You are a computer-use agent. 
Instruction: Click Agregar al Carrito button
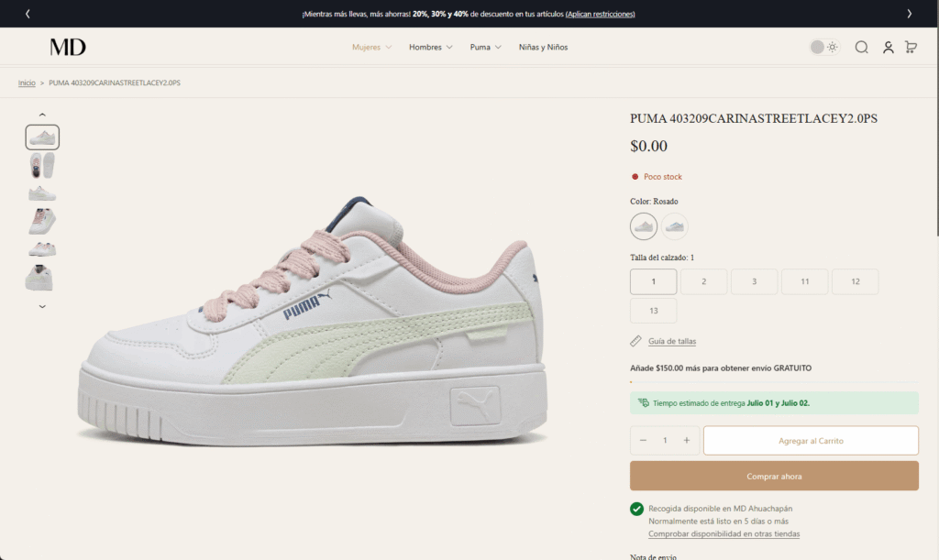(x=811, y=440)
